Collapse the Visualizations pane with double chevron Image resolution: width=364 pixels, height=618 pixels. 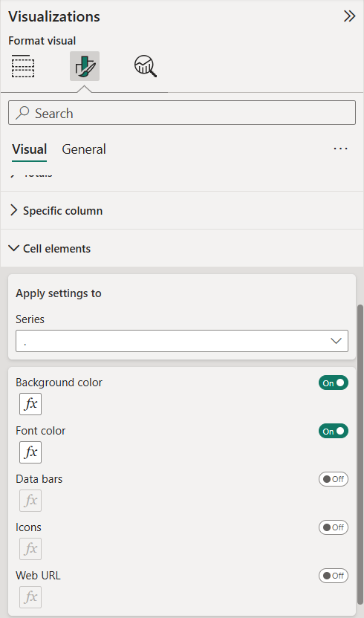[349, 16]
